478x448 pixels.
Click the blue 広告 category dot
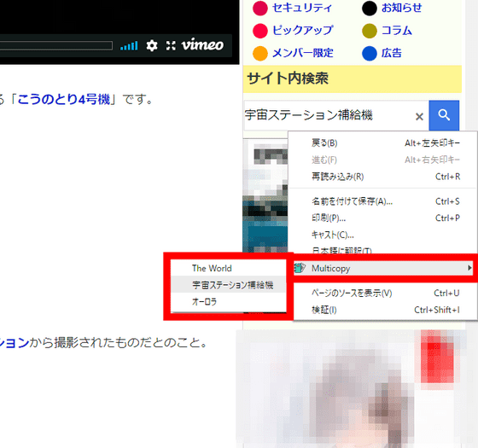(370, 53)
